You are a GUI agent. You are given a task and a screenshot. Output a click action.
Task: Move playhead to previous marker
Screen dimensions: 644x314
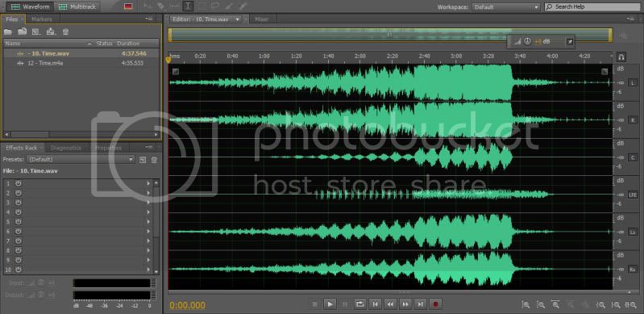coord(375,304)
